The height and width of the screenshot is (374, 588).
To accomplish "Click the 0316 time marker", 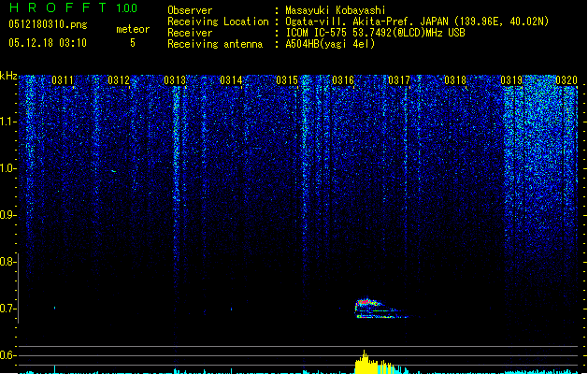I will pos(343,80).
